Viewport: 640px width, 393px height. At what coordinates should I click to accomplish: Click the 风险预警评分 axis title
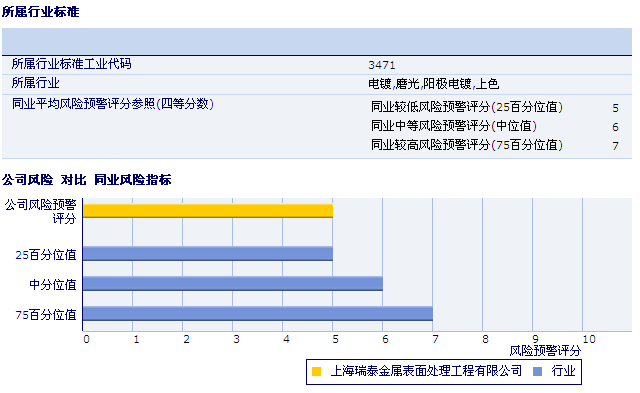coord(545,351)
